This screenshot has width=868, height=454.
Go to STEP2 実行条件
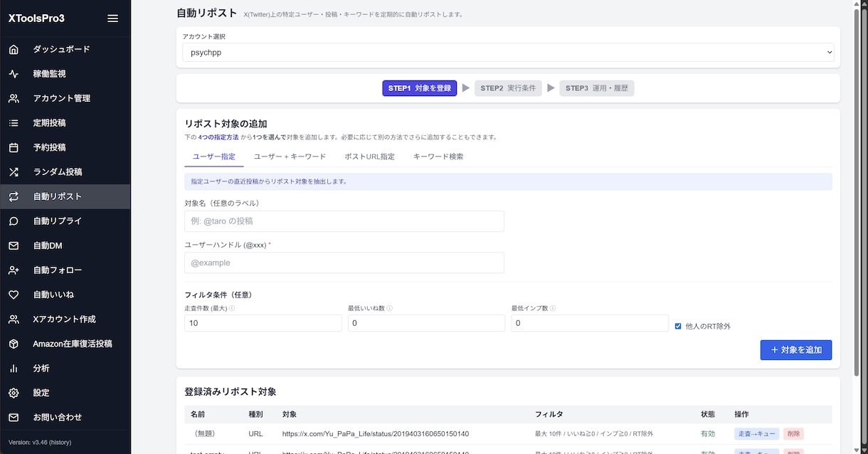508,88
